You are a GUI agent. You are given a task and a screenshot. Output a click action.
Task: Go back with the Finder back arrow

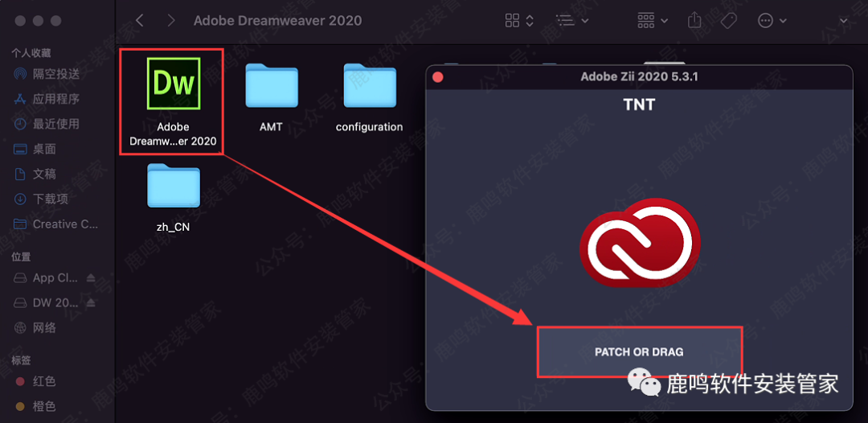pyautogui.click(x=140, y=21)
